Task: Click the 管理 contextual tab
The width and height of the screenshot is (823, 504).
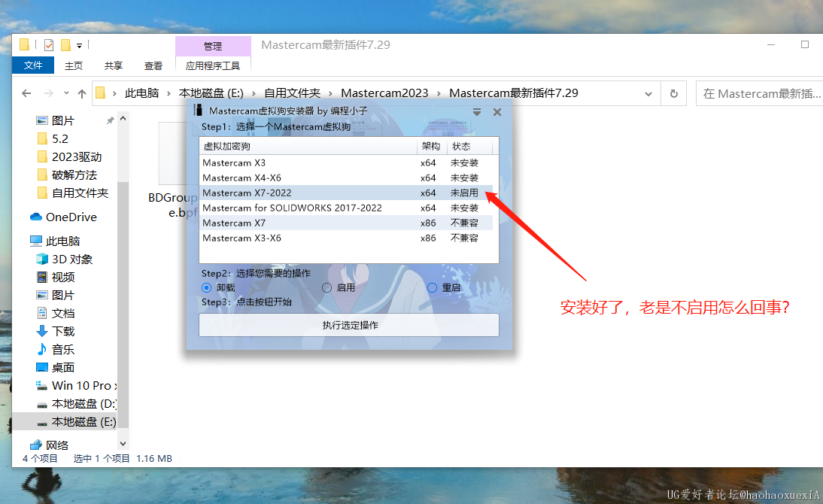Action: coord(213,46)
